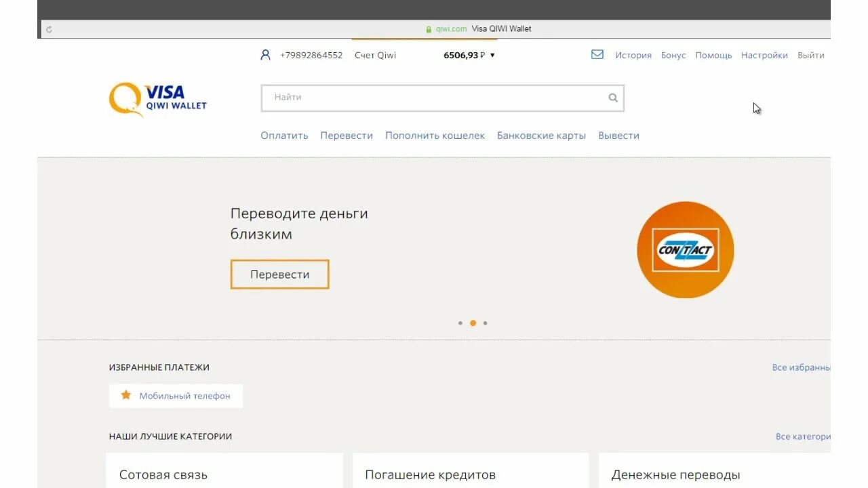Open the История link
This screenshot has height=488, width=868.
[x=633, y=56]
